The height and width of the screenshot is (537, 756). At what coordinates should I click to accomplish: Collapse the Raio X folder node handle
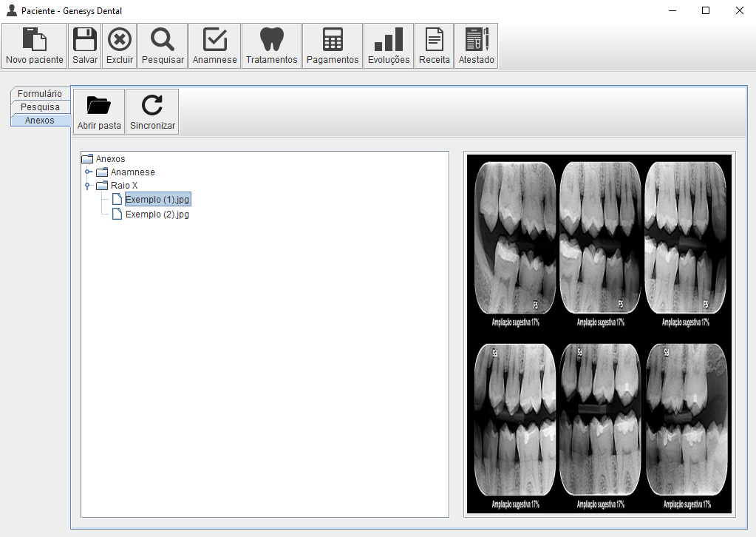coord(88,186)
